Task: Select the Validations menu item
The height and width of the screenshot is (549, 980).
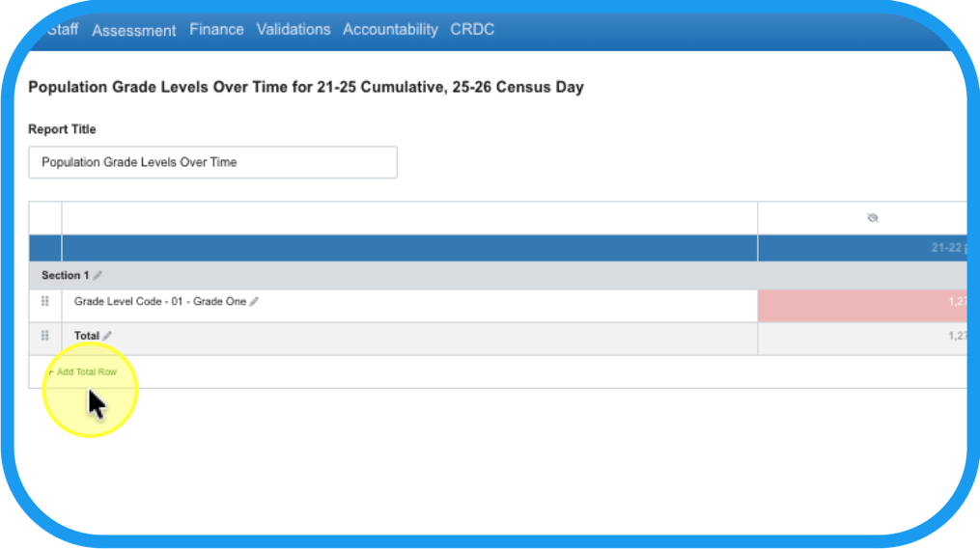Action: pyautogui.click(x=294, y=30)
